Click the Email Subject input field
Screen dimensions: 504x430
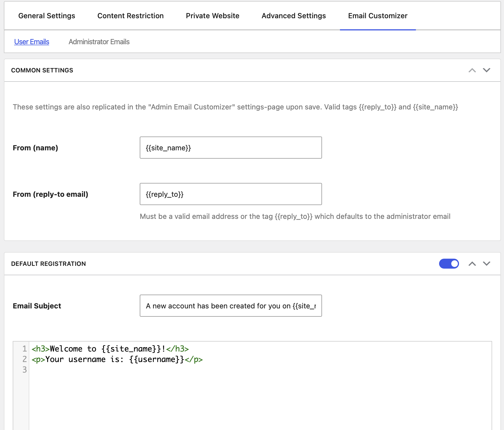click(231, 306)
